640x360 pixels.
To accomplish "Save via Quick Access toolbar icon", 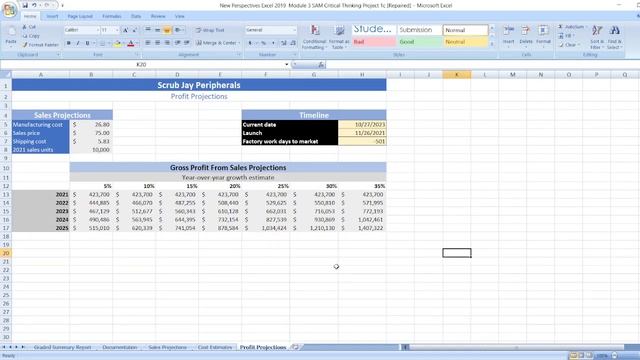I will click(x=25, y=5).
